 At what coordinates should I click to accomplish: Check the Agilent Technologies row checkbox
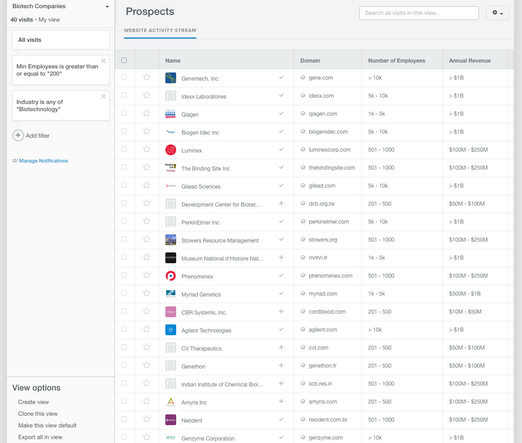(x=124, y=329)
